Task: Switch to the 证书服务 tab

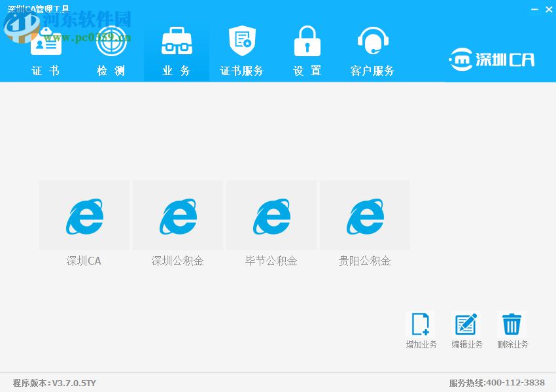Action: tap(241, 71)
